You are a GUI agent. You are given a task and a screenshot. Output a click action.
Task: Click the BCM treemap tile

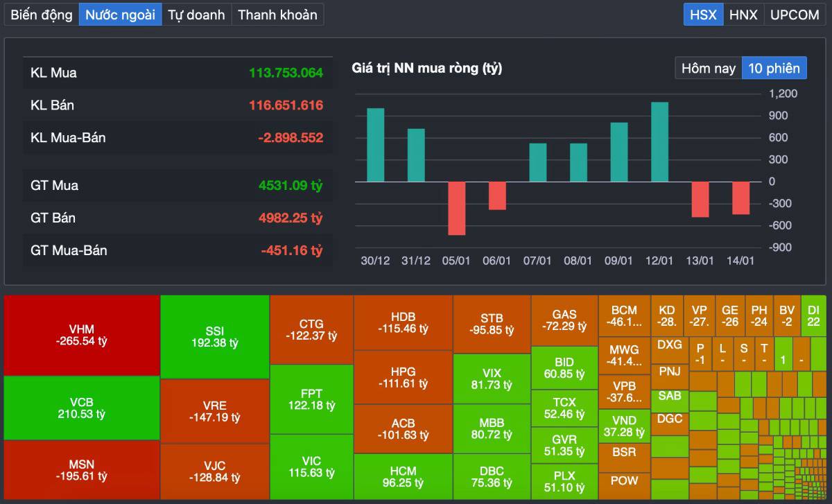(624, 316)
